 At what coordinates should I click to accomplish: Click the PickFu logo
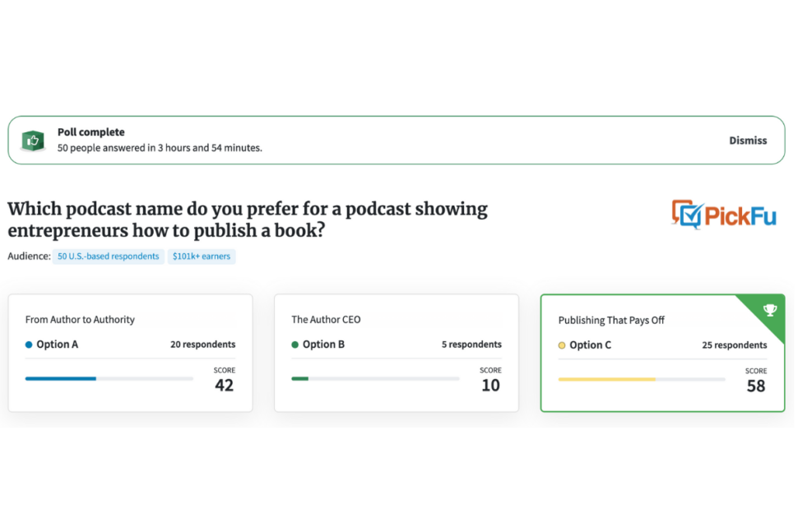[724, 215]
